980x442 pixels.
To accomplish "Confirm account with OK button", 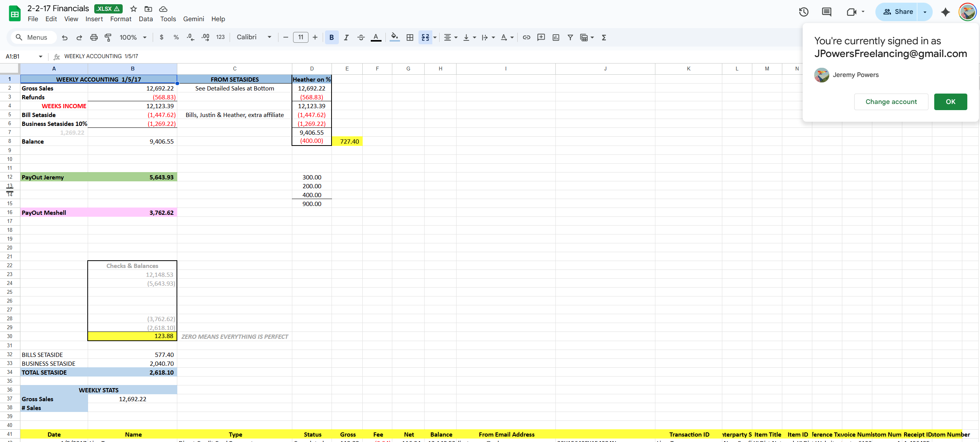I will [x=950, y=102].
